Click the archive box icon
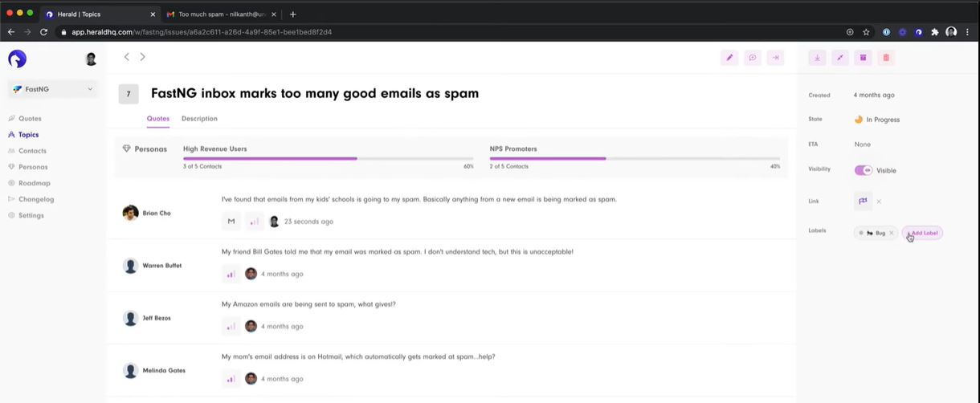Viewport: 980px width, 403px height. [x=863, y=58]
